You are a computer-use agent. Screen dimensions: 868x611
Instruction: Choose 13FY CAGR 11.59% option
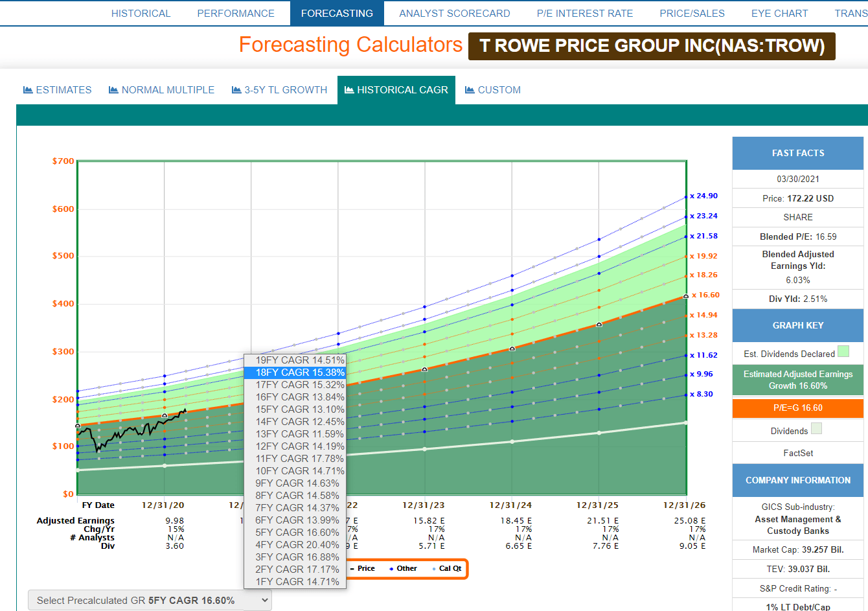(295, 434)
